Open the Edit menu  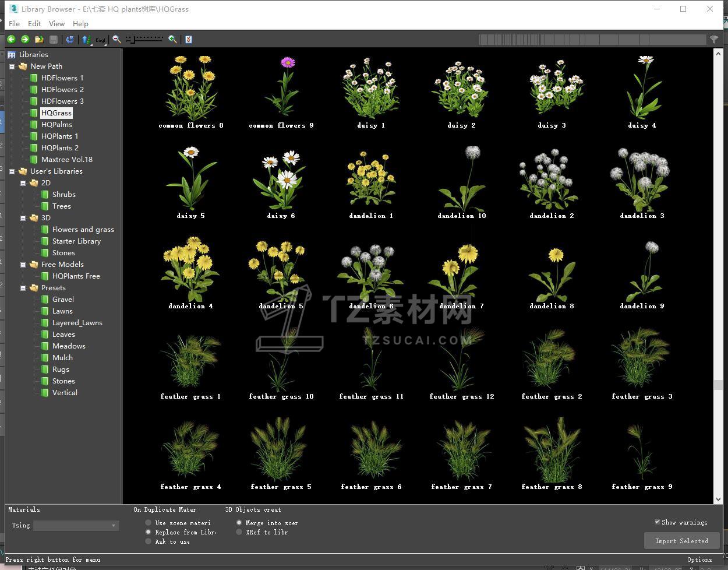pyautogui.click(x=34, y=23)
